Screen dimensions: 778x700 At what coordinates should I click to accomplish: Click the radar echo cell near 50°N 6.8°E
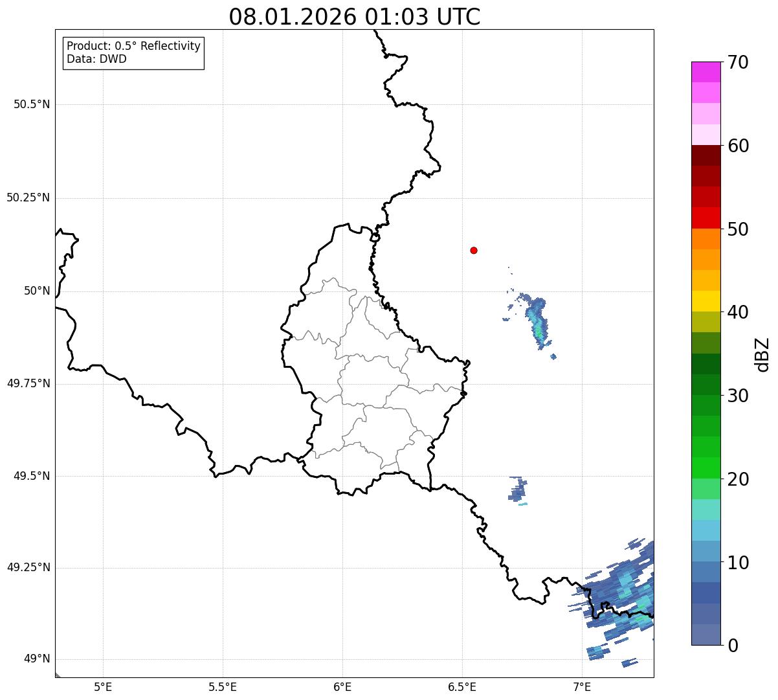[537, 322]
